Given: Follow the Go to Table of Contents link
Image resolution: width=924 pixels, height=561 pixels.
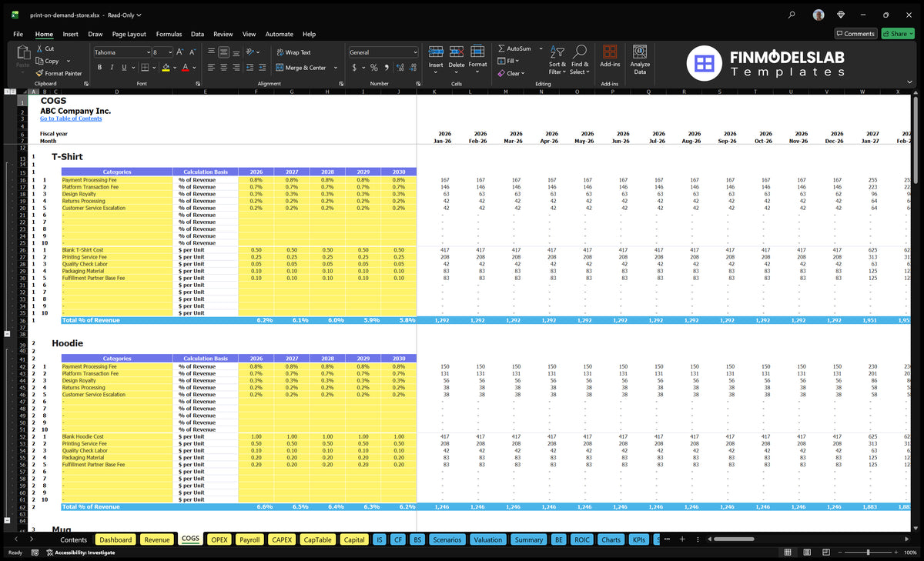Looking at the screenshot, I should point(71,119).
